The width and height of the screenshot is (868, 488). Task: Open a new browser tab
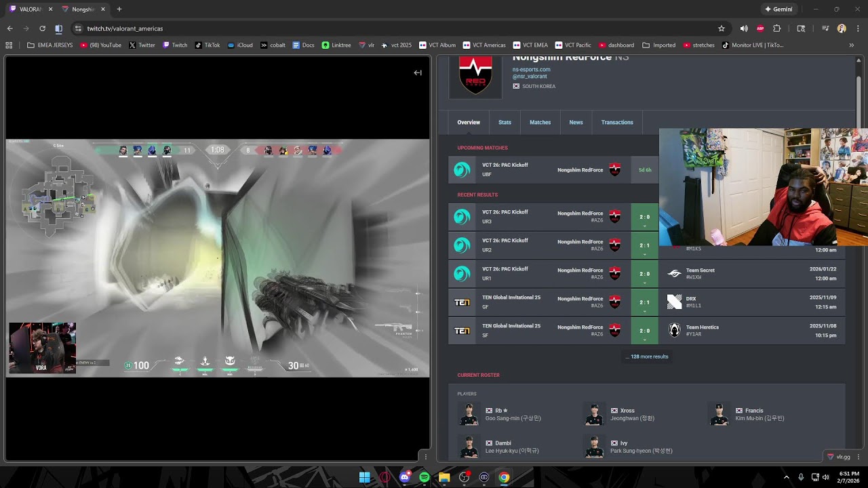coord(119,9)
